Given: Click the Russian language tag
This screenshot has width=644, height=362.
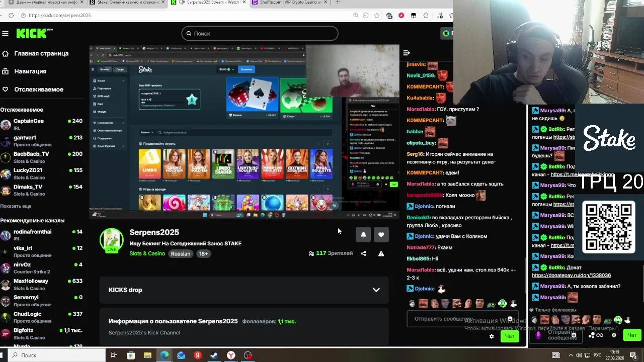Looking at the screenshot, I should point(181,254).
